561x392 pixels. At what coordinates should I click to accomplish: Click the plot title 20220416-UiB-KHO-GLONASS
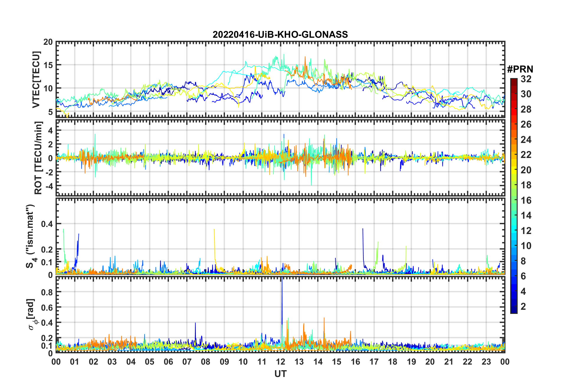click(280, 35)
